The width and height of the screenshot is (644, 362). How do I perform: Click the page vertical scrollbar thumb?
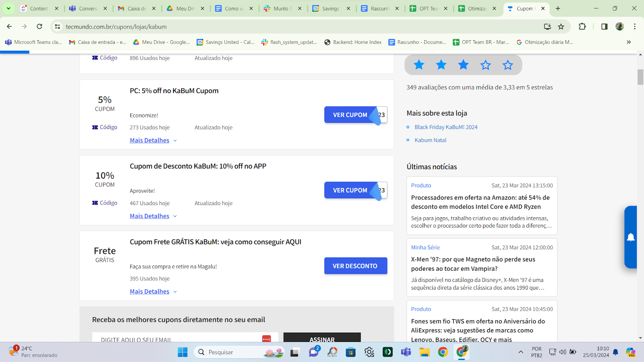point(640,77)
